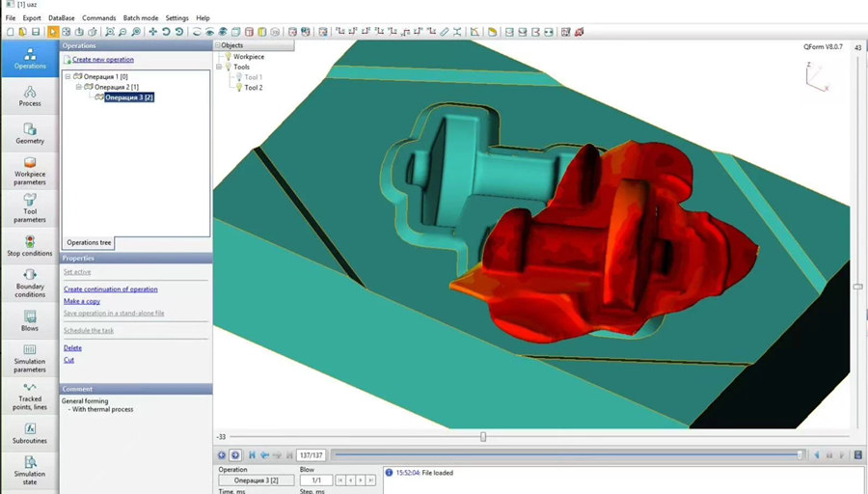868x494 pixels.
Task: Click the Create new operation link
Action: point(102,60)
